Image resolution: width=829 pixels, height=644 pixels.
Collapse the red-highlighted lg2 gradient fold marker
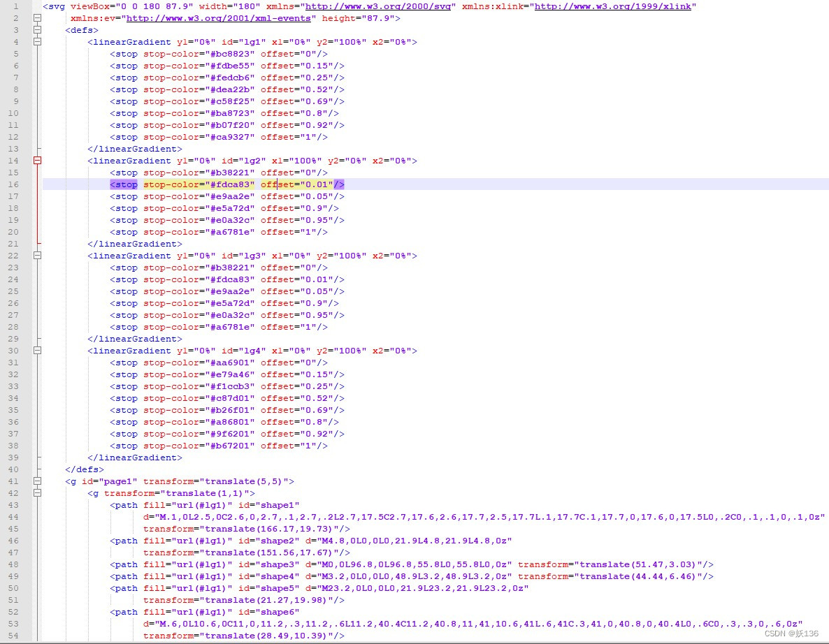click(38, 161)
